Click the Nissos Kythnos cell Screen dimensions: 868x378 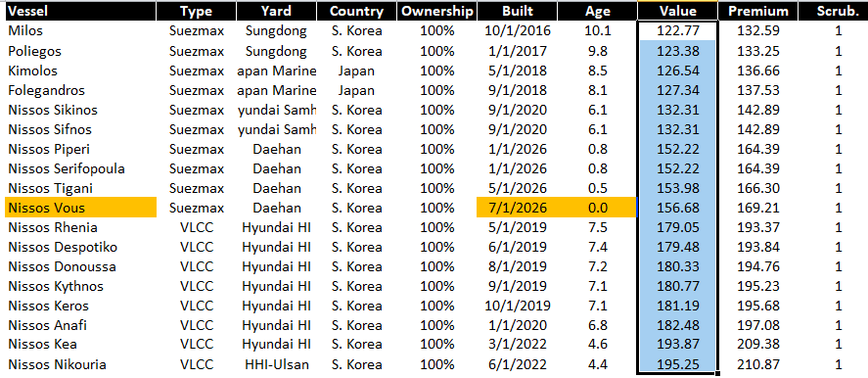(x=81, y=286)
